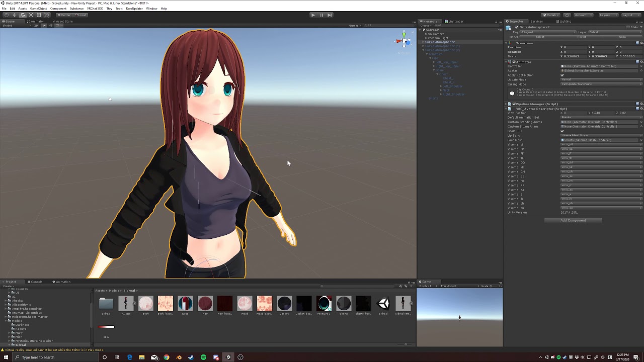The image size is (644, 362).
Task: Click the Controller field object picker circle
Action: click(640, 66)
